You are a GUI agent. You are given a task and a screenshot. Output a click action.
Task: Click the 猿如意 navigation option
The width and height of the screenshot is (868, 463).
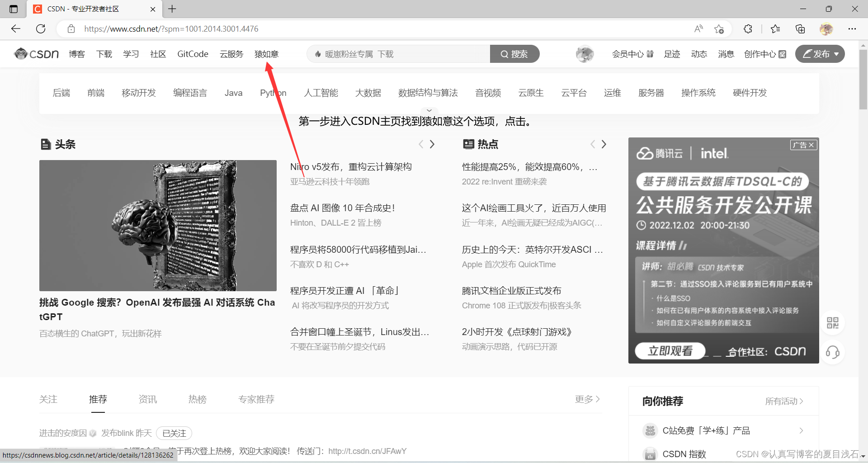point(266,54)
